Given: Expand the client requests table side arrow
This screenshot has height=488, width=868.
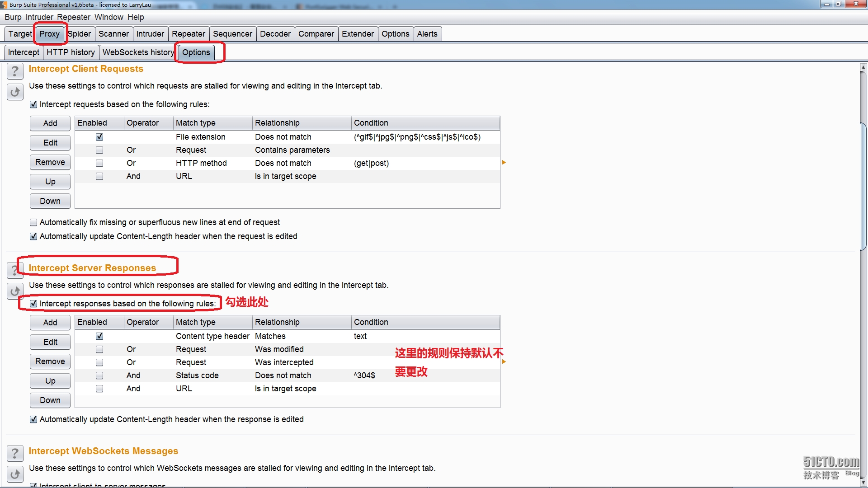Looking at the screenshot, I should [504, 162].
